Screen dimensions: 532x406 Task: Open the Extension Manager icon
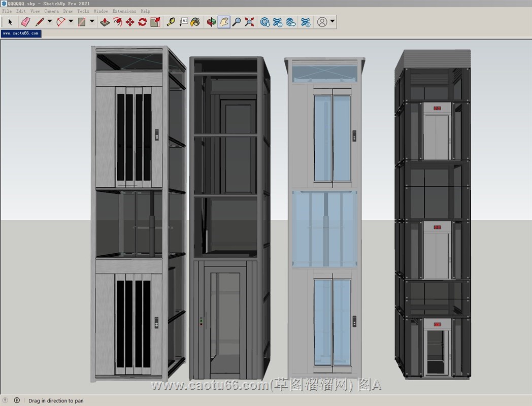[x=306, y=22]
